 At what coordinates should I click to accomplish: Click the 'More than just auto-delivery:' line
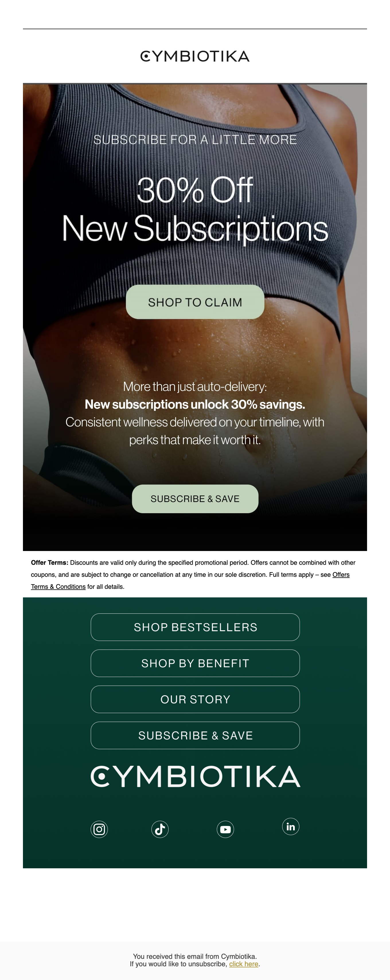[x=195, y=387]
